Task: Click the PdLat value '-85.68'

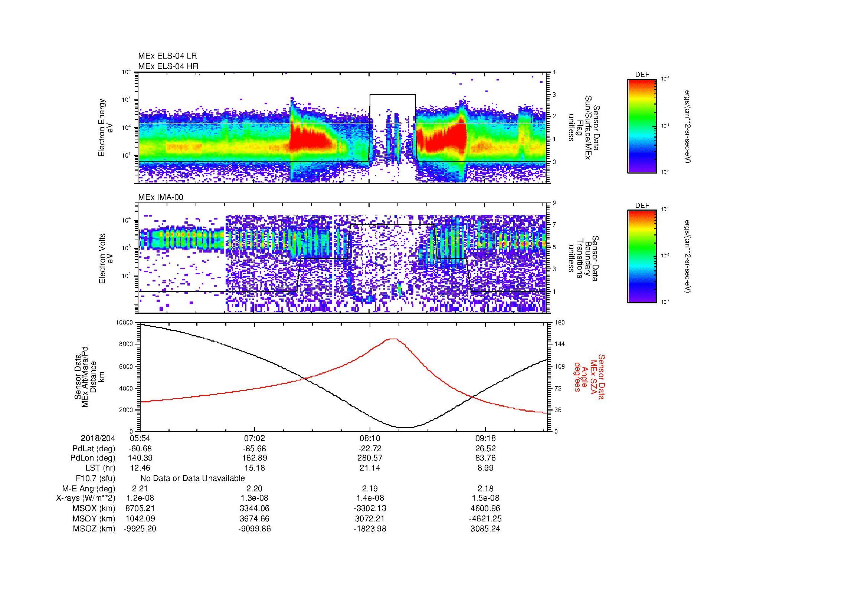Action: [x=255, y=449]
